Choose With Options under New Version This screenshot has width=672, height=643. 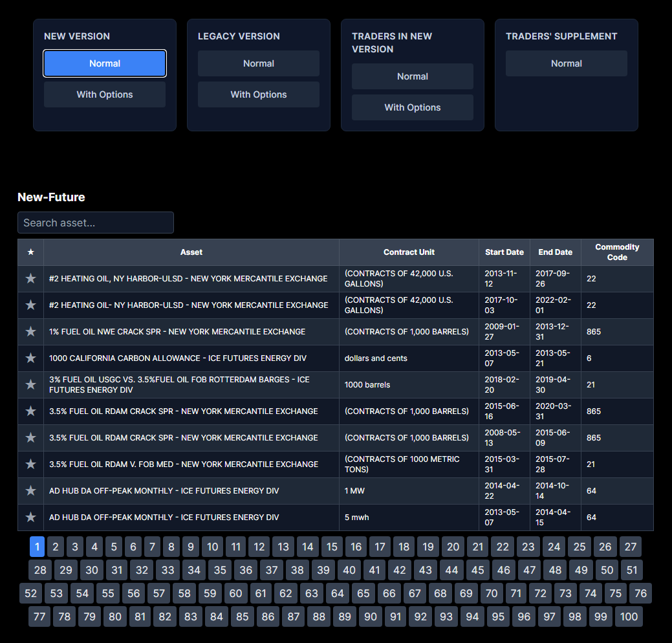105,94
